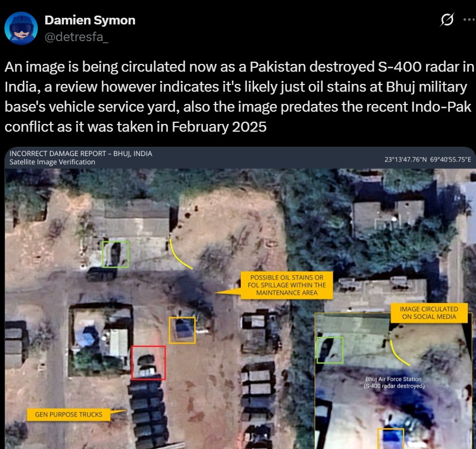Click the 'Bhuj Air Force Station' caption

pos(394,382)
